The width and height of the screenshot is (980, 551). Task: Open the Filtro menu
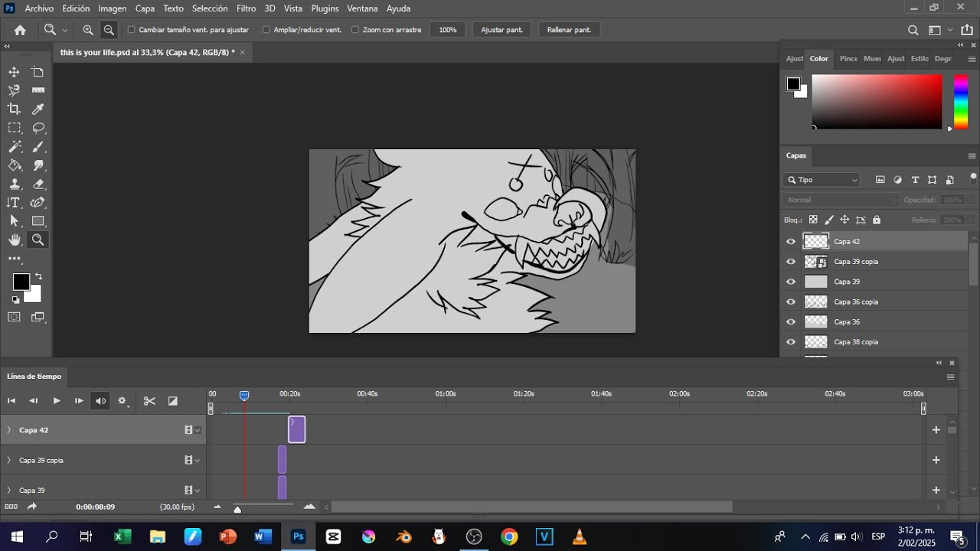[x=247, y=8]
